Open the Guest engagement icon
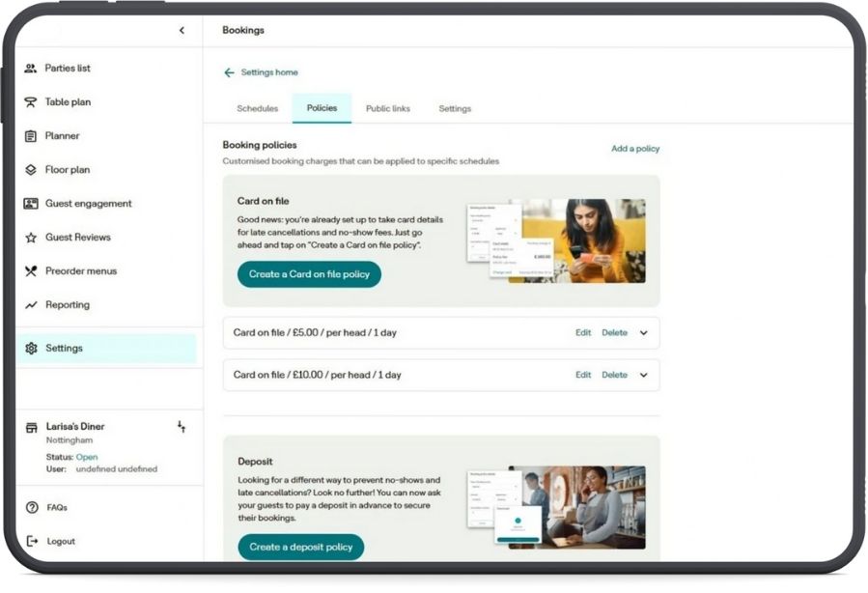The image size is (868, 593). (31, 203)
